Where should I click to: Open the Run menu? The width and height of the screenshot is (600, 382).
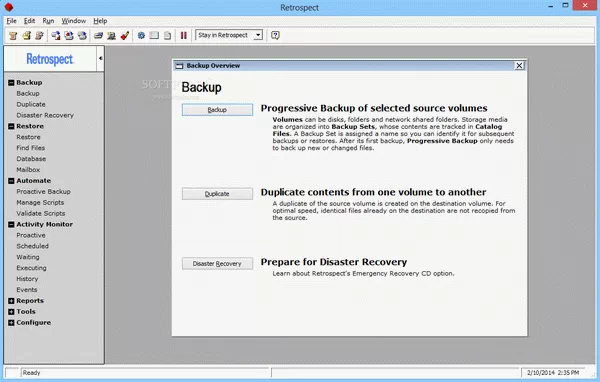coord(48,21)
